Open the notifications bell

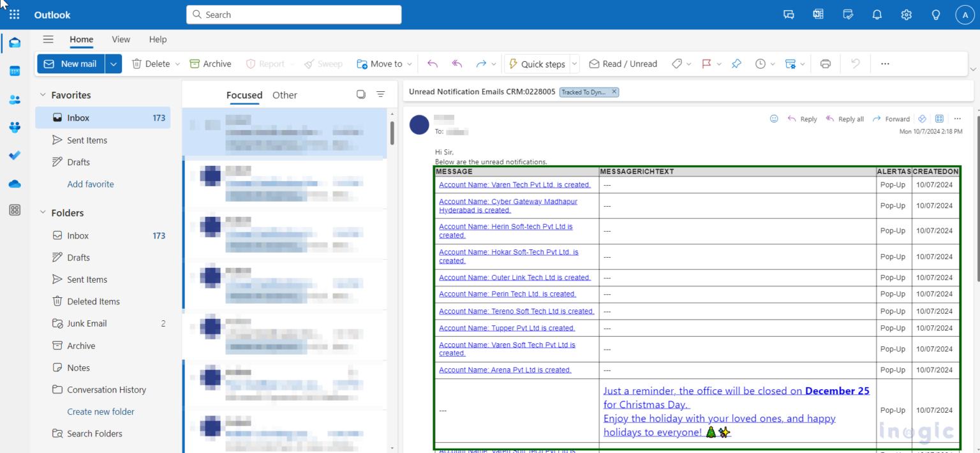pyautogui.click(x=877, y=14)
